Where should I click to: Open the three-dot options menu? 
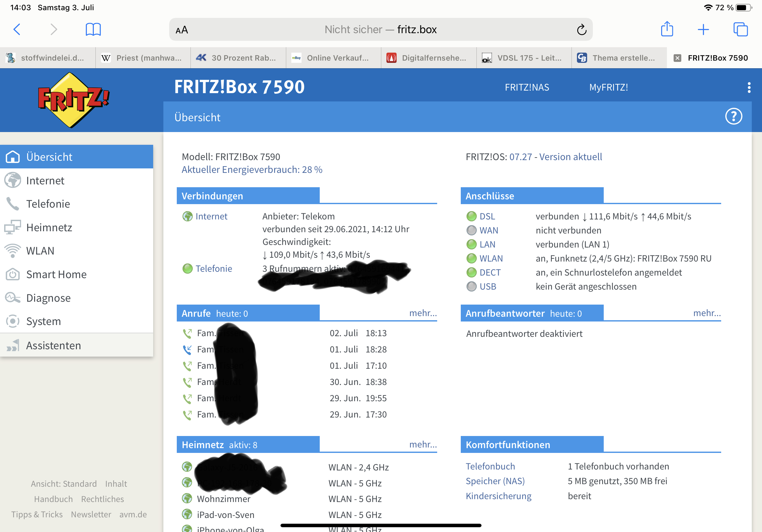[x=749, y=88]
